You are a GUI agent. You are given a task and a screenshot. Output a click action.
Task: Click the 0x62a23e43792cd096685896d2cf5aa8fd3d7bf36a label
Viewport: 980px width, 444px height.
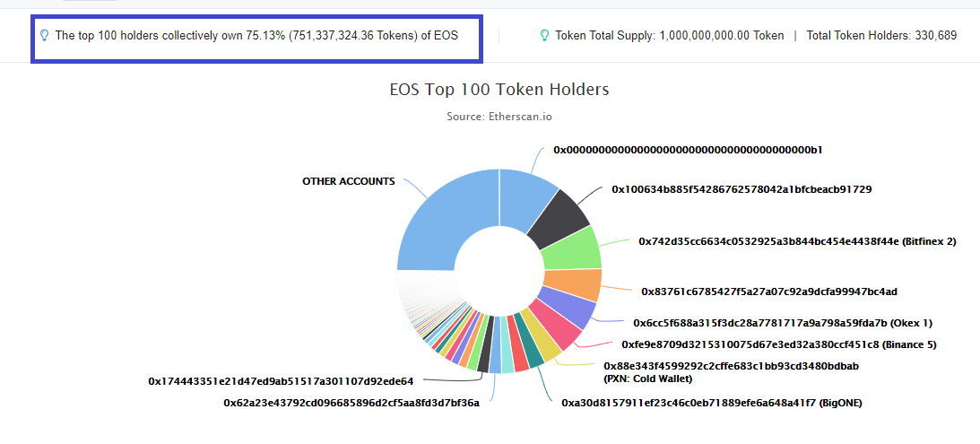tap(351, 404)
